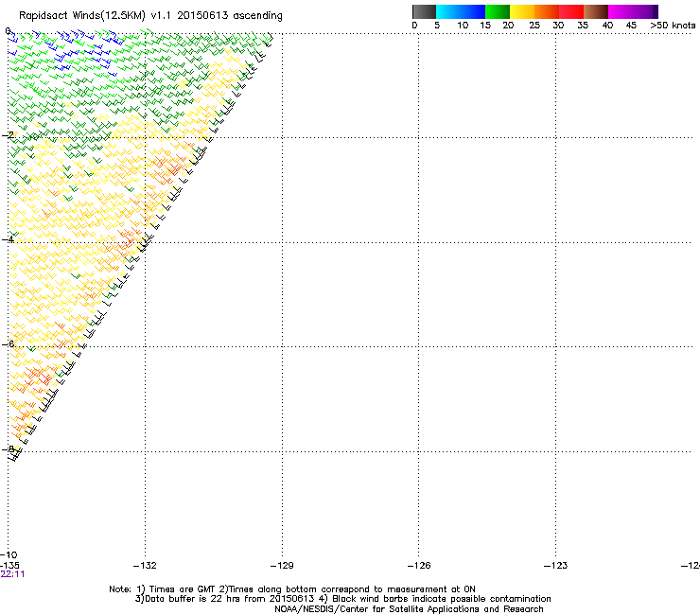Click the -10 latitude axis label
The image size is (700, 615).
click(x=9, y=554)
